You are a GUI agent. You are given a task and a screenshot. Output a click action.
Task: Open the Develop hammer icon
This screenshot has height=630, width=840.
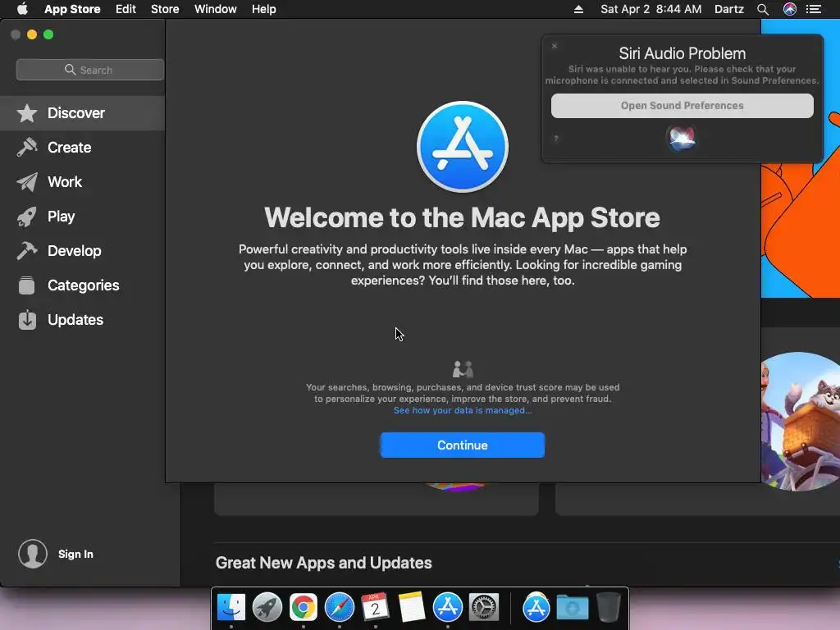[x=27, y=251]
